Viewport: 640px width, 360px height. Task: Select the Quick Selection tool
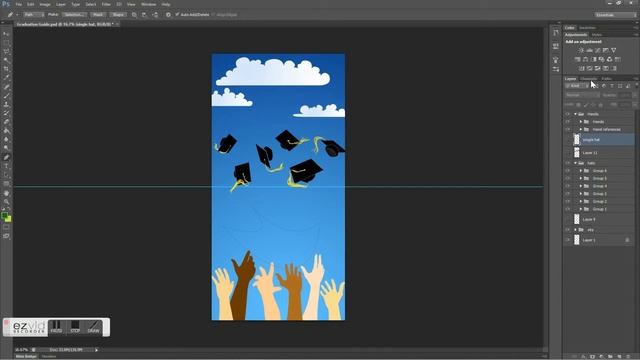(6, 60)
